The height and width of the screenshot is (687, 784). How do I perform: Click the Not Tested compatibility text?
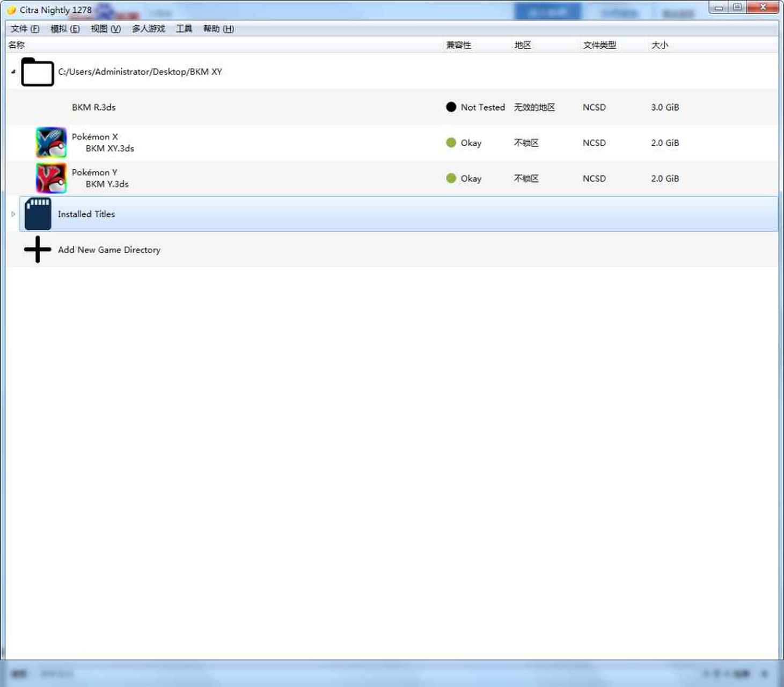[483, 107]
